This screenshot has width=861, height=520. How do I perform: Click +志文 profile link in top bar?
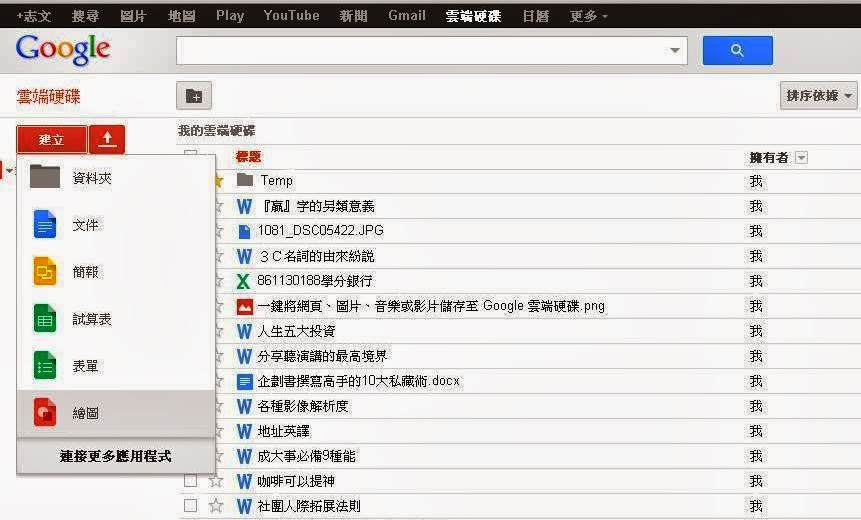(x=34, y=16)
